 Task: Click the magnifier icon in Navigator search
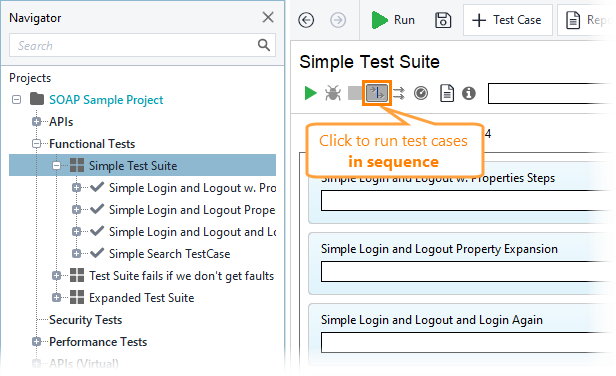click(x=264, y=45)
